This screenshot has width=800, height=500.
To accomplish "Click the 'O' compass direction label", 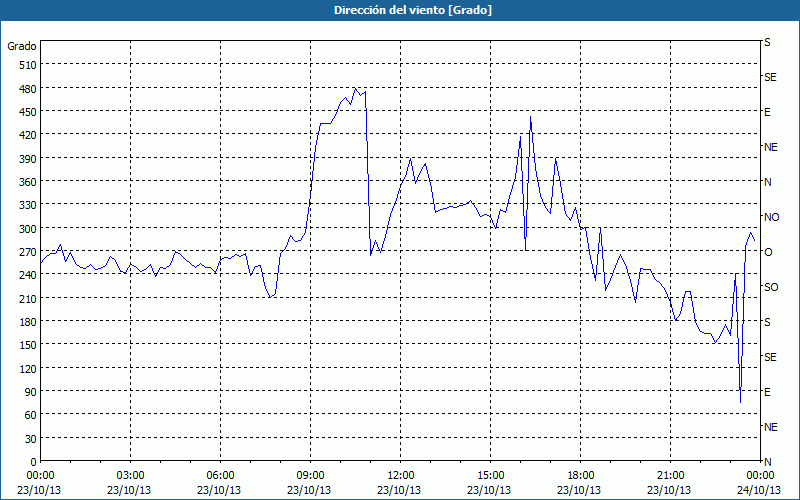I will point(768,252).
